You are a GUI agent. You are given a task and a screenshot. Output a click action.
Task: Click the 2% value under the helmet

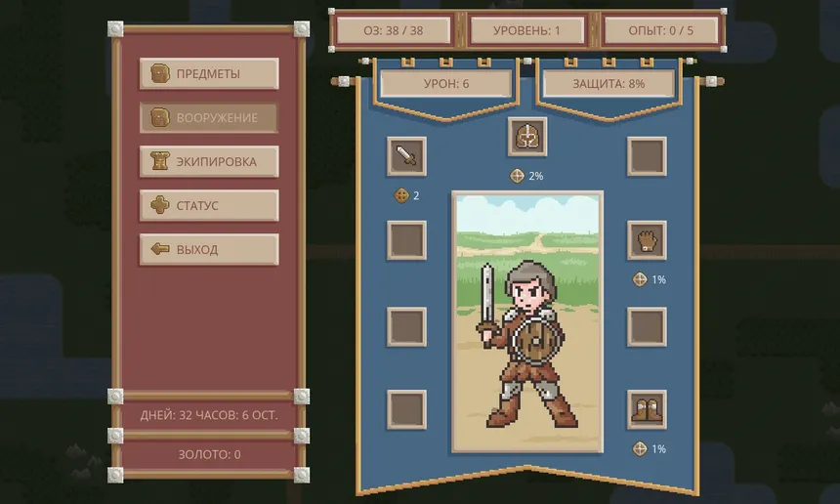pyautogui.click(x=535, y=176)
